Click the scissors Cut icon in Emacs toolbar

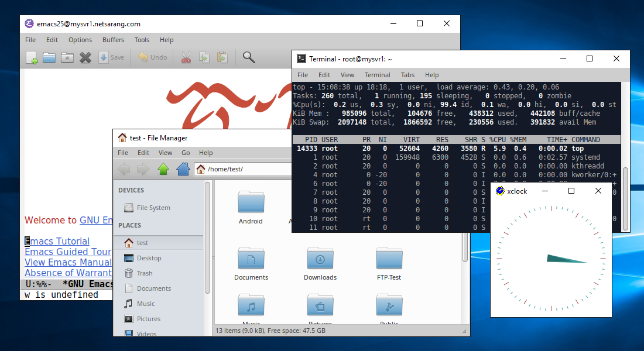tap(186, 57)
